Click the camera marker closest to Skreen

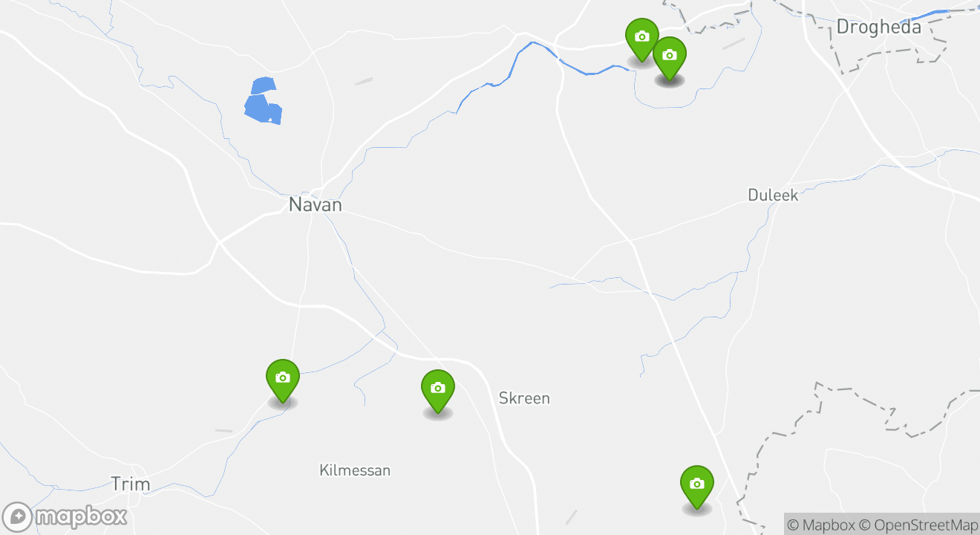tap(437, 389)
